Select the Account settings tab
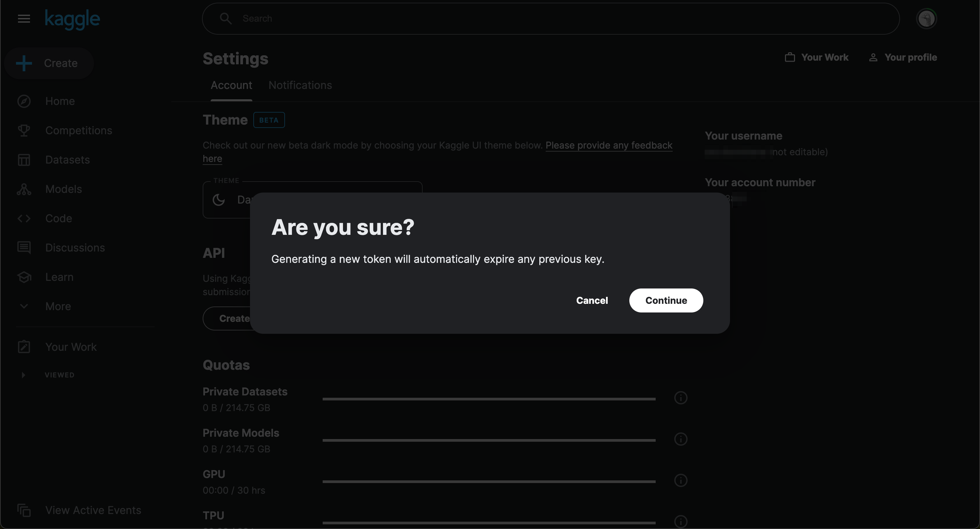 point(231,85)
